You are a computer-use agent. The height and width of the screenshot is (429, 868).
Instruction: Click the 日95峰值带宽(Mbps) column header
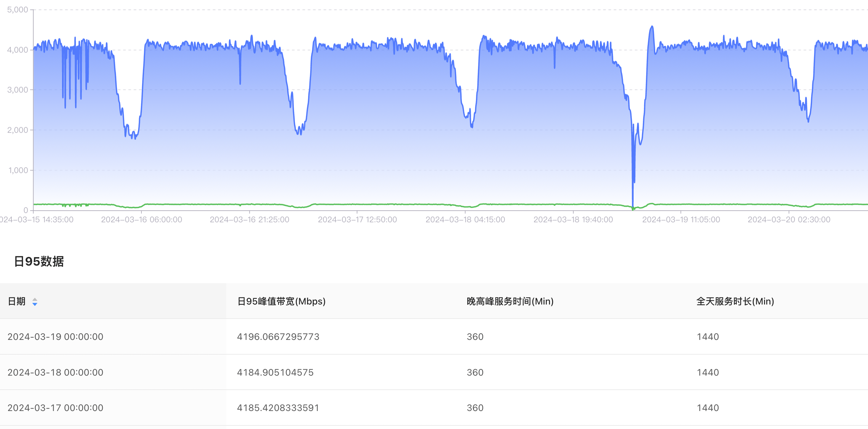coord(281,301)
